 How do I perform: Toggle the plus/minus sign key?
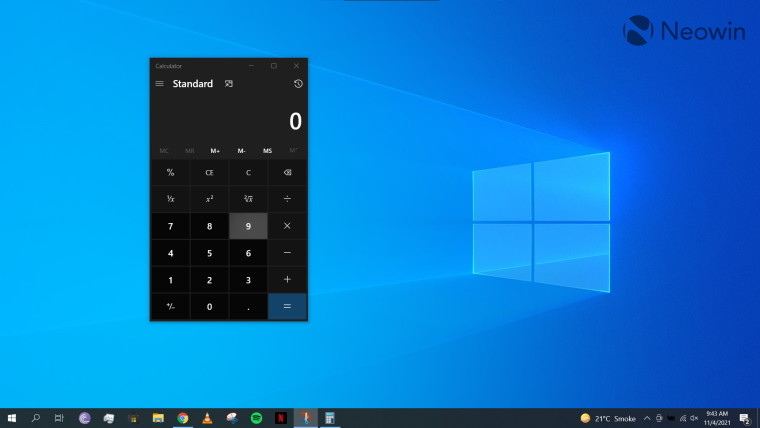coord(171,306)
